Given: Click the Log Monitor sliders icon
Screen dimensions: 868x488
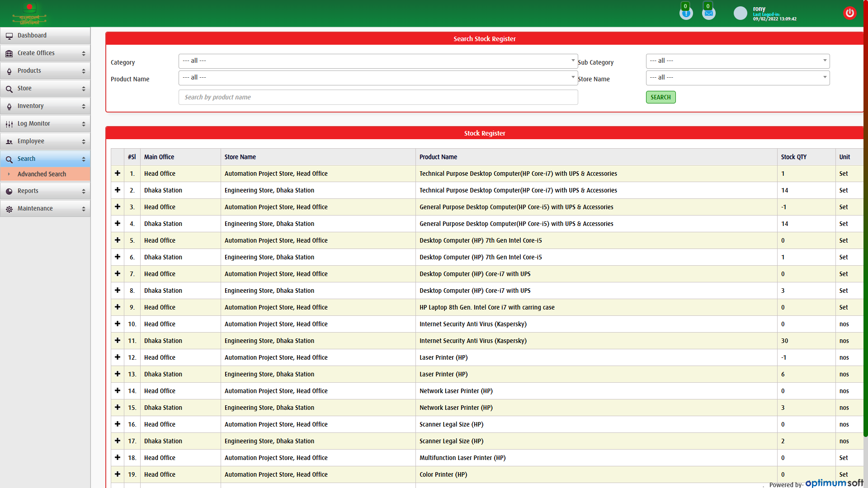Looking at the screenshot, I should [x=9, y=124].
